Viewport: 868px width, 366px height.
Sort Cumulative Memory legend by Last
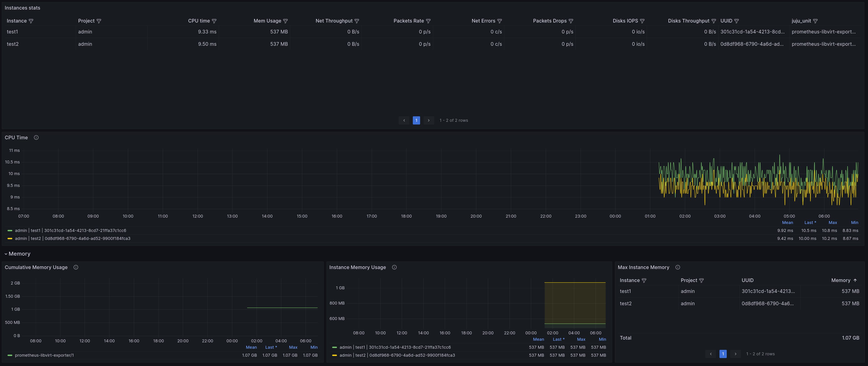pos(271,347)
